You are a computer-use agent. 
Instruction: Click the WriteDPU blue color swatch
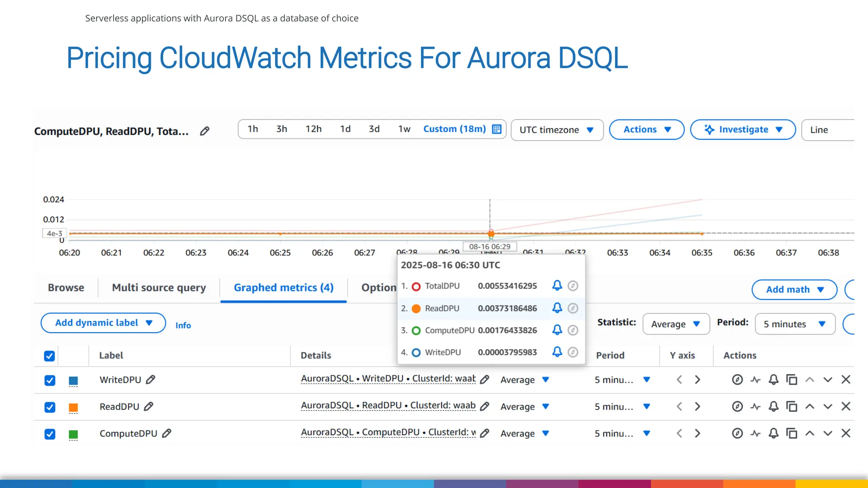(73, 381)
